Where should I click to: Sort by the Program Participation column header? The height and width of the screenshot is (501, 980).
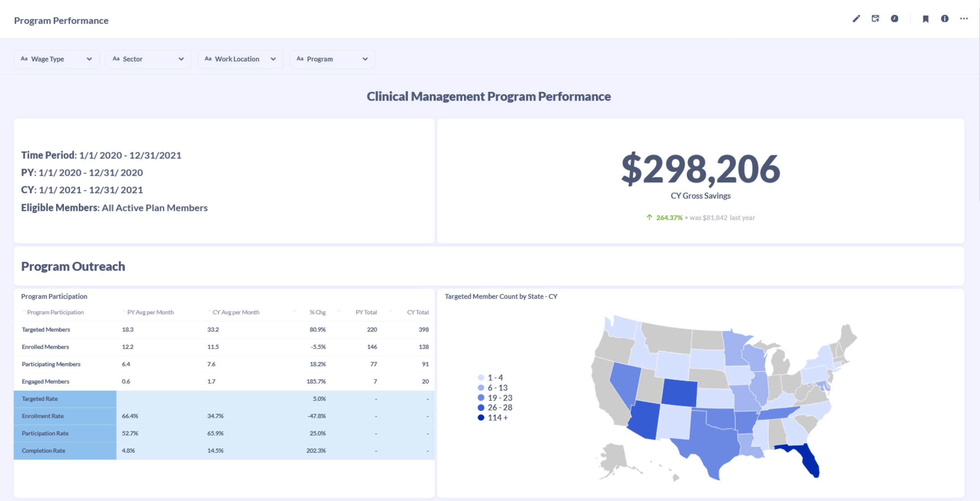(56, 312)
